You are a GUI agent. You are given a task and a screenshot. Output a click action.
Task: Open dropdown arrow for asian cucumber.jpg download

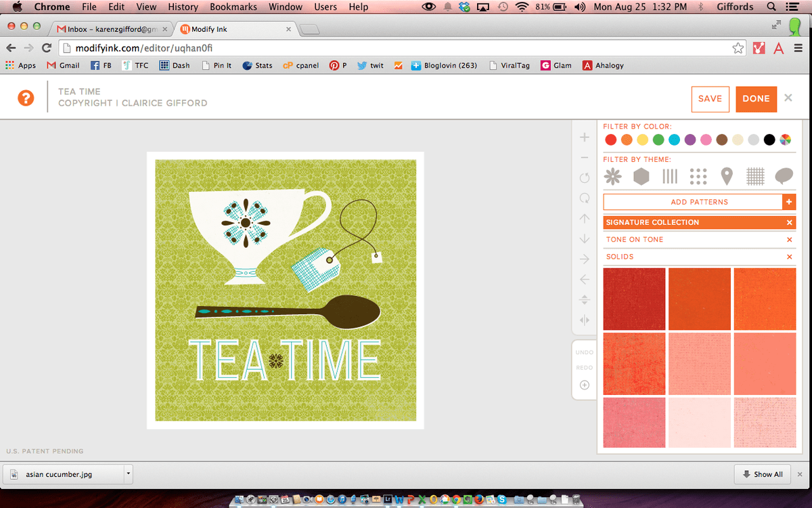pyautogui.click(x=128, y=474)
